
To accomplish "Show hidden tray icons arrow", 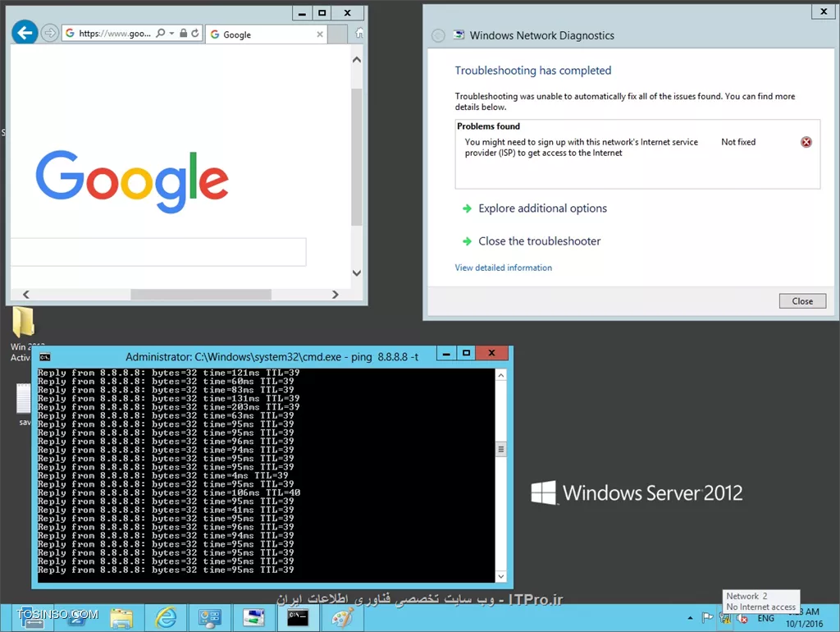I will pos(690,618).
